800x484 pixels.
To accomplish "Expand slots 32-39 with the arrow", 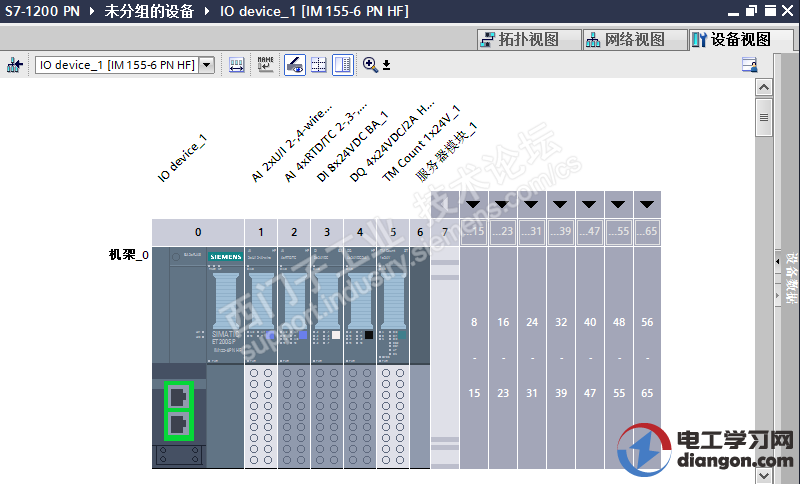I will 560,205.
